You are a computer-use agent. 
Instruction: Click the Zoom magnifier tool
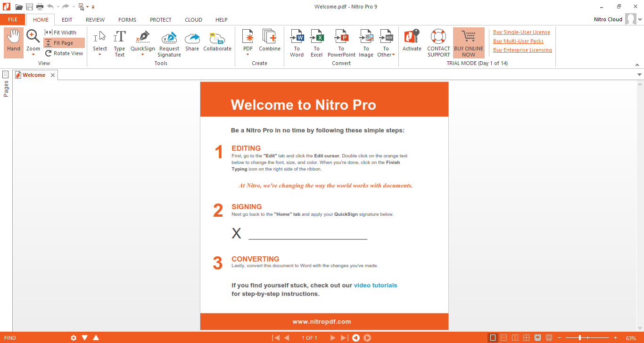[x=33, y=36]
